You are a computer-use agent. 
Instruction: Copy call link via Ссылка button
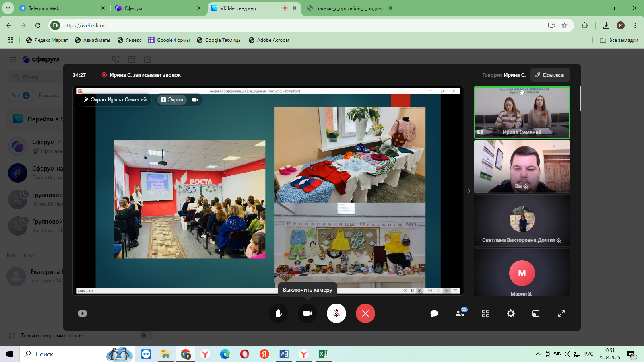click(550, 75)
